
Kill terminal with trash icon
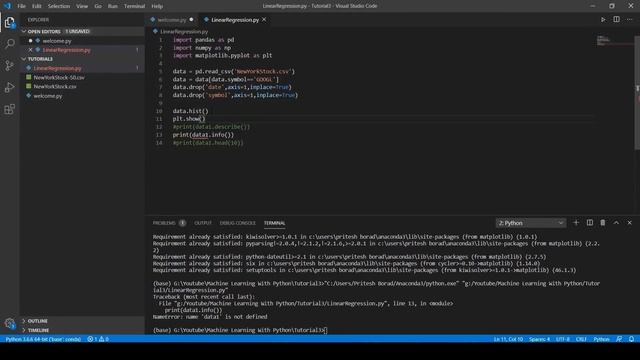click(x=603, y=223)
